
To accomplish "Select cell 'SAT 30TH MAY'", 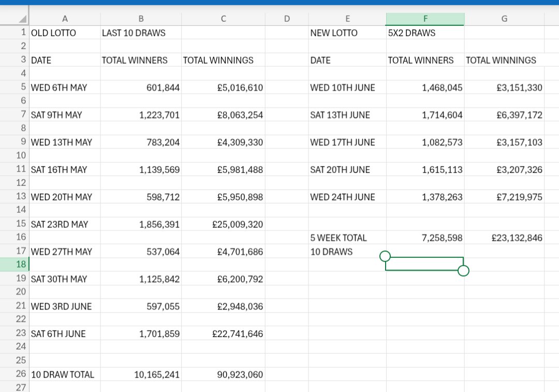I will tap(65, 279).
